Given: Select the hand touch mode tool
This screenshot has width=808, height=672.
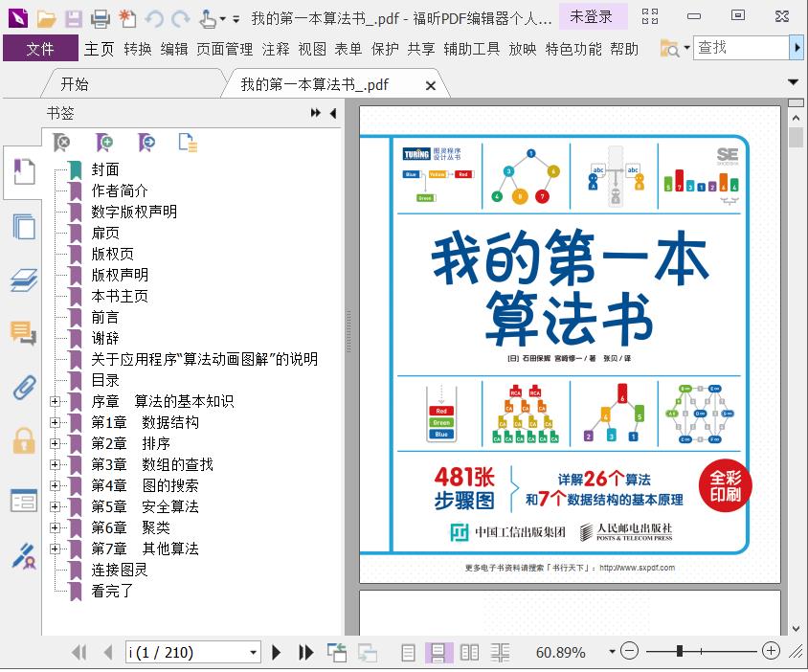Looking at the screenshot, I should click(208, 19).
